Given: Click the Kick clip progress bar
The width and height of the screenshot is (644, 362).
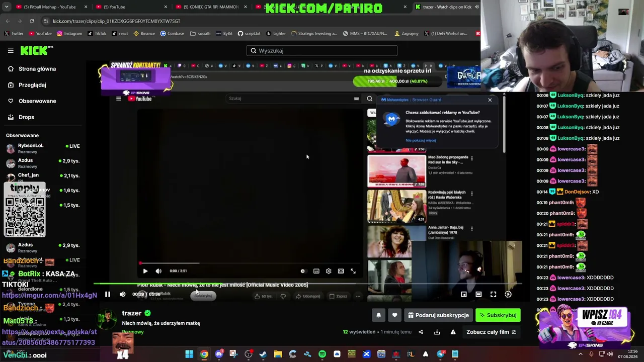Looking at the screenshot, I should pyautogui.click(x=307, y=283).
